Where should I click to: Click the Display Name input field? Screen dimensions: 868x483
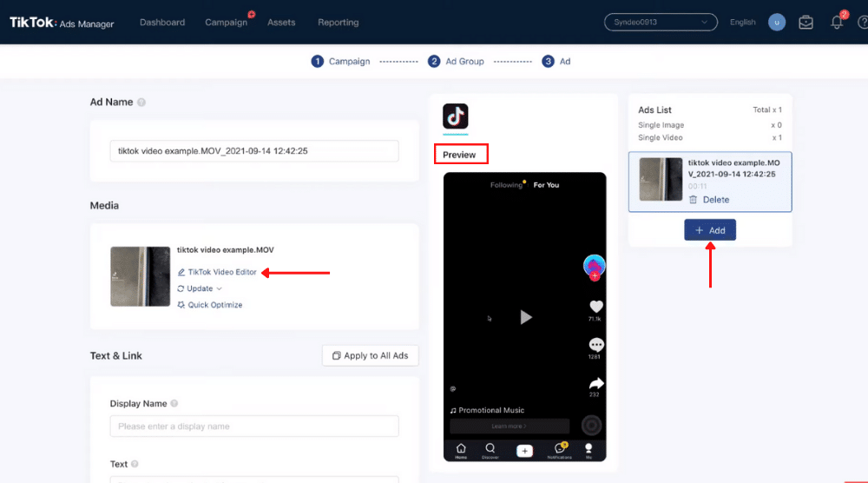point(254,426)
